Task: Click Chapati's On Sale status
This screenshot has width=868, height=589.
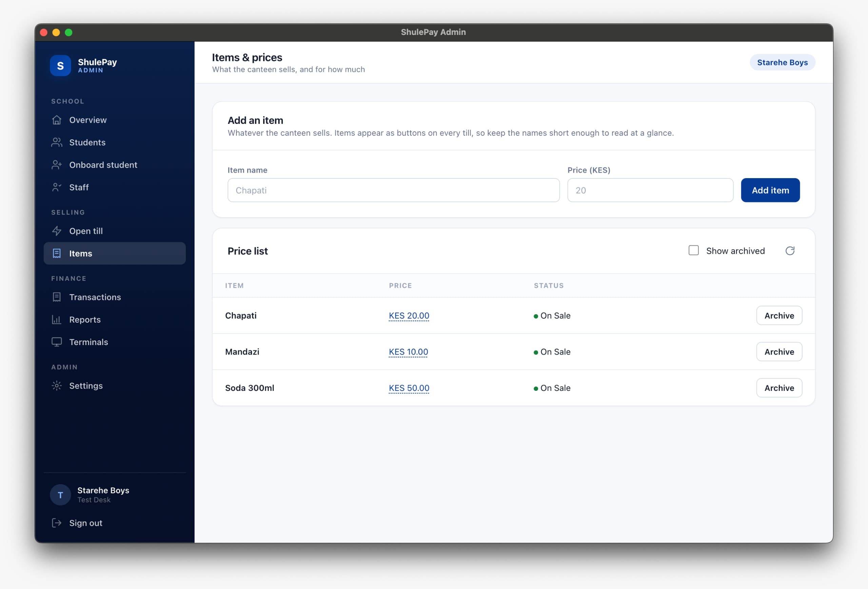Action: pos(552,316)
